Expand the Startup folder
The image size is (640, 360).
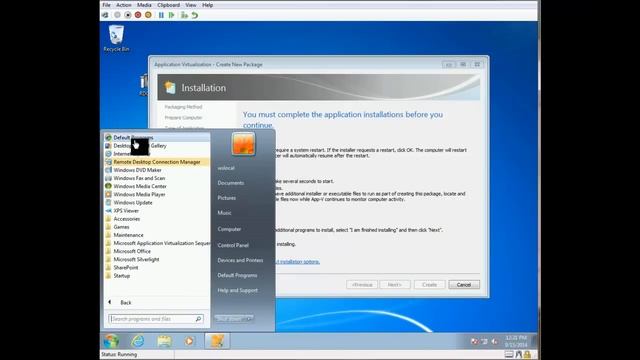coord(157,276)
